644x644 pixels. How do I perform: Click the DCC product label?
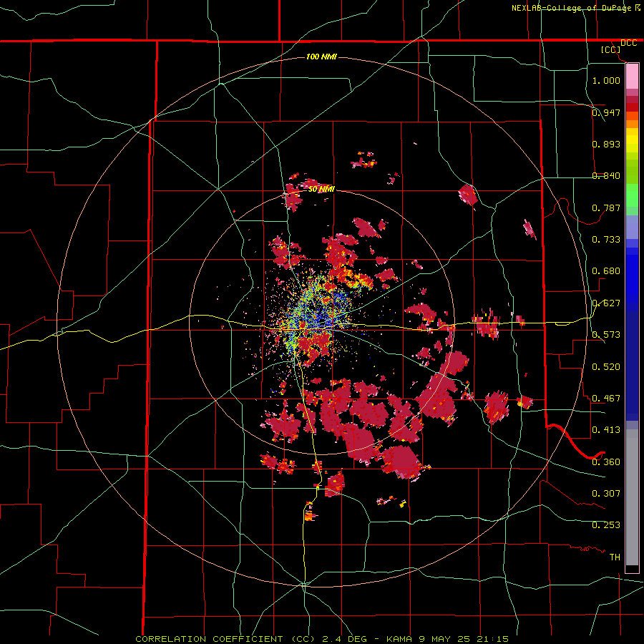(x=628, y=43)
